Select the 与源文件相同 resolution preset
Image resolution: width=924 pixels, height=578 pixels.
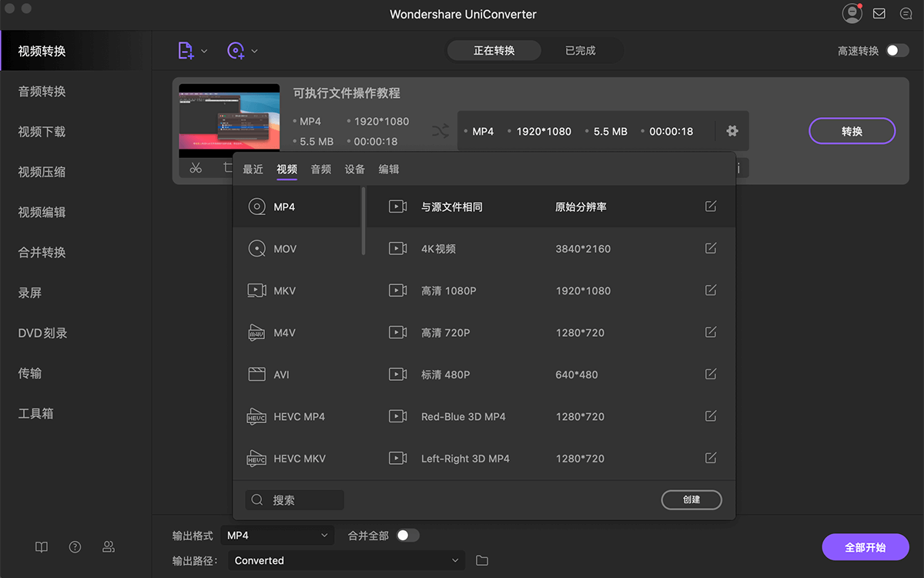[x=551, y=207]
